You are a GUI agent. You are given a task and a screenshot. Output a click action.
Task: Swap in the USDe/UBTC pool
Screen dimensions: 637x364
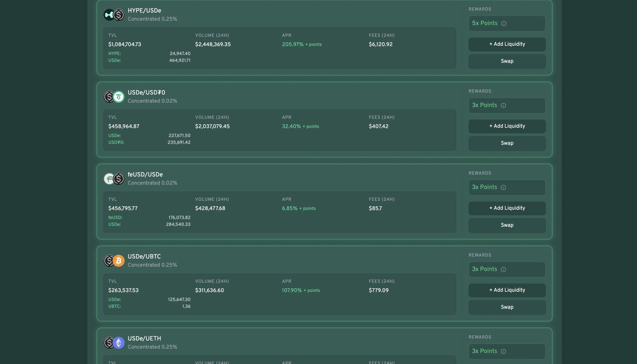coord(507,307)
